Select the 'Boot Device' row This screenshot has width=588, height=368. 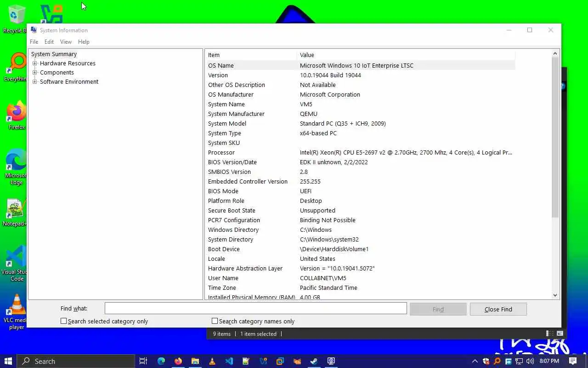point(360,249)
